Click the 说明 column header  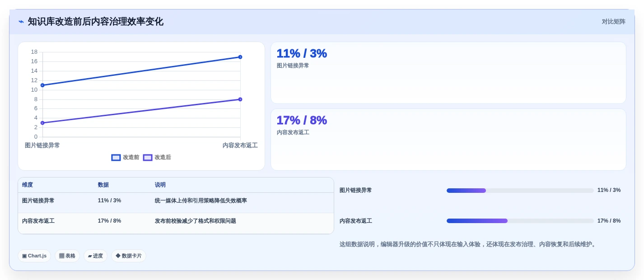[x=160, y=185]
